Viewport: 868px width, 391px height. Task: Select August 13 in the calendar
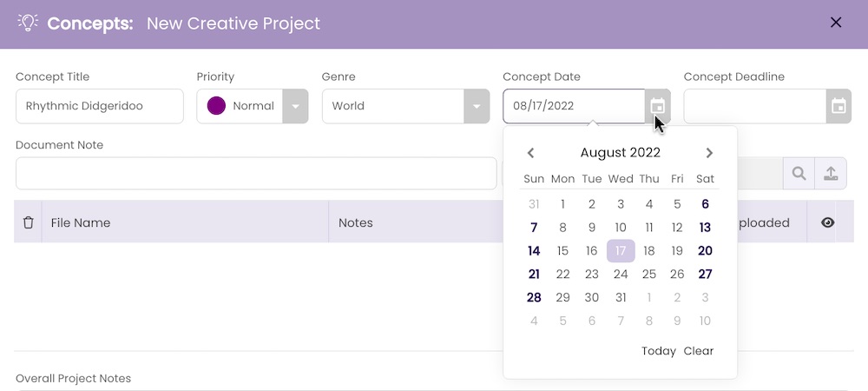click(x=705, y=228)
